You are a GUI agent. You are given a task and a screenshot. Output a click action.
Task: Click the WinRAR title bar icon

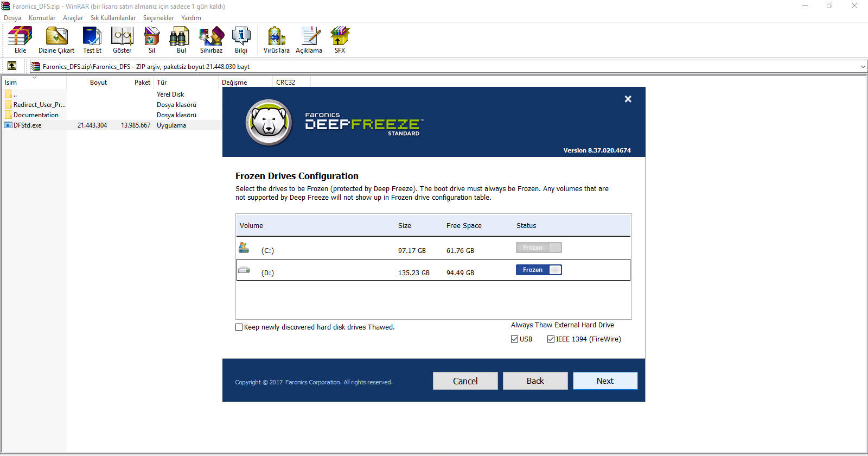pos(5,6)
